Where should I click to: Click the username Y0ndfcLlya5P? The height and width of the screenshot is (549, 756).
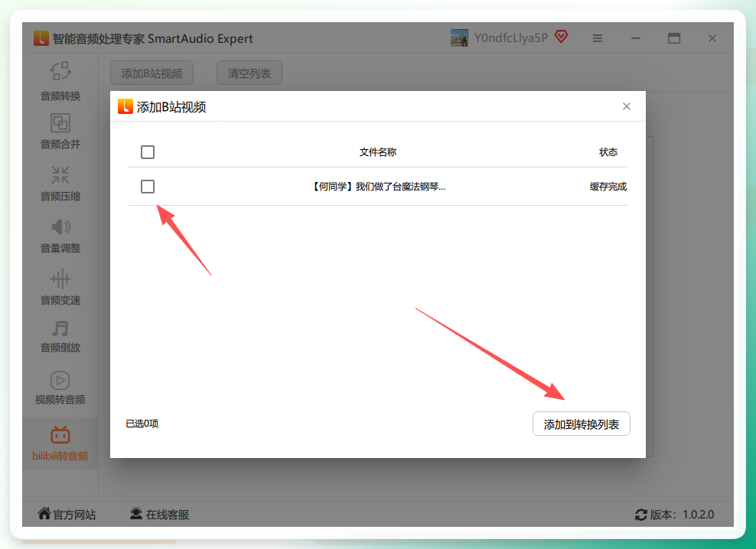click(511, 37)
